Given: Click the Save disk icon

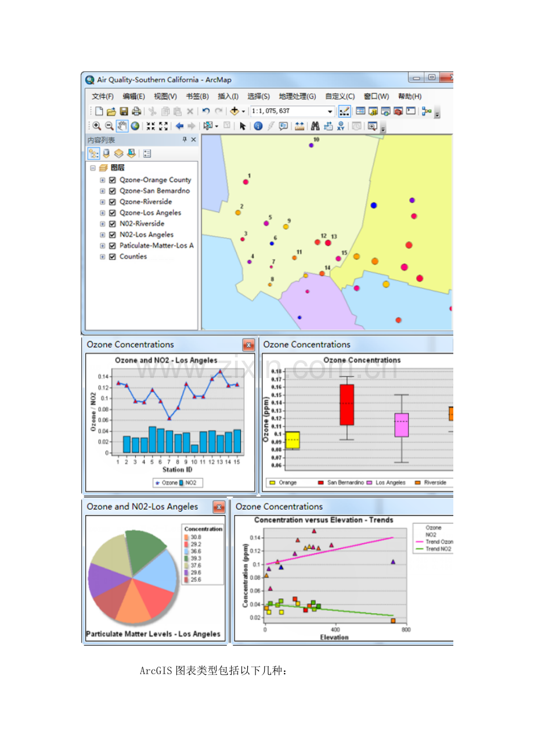Looking at the screenshot, I should pos(123,110).
